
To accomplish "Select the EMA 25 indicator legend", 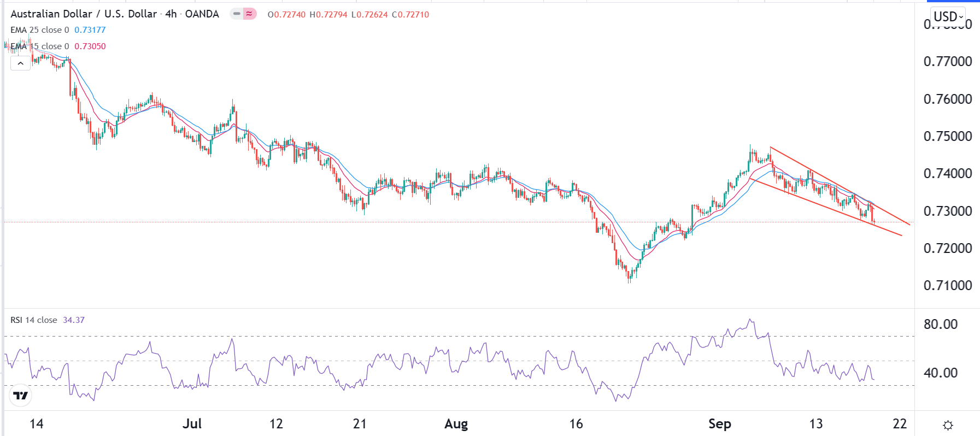I will [x=40, y=30].
